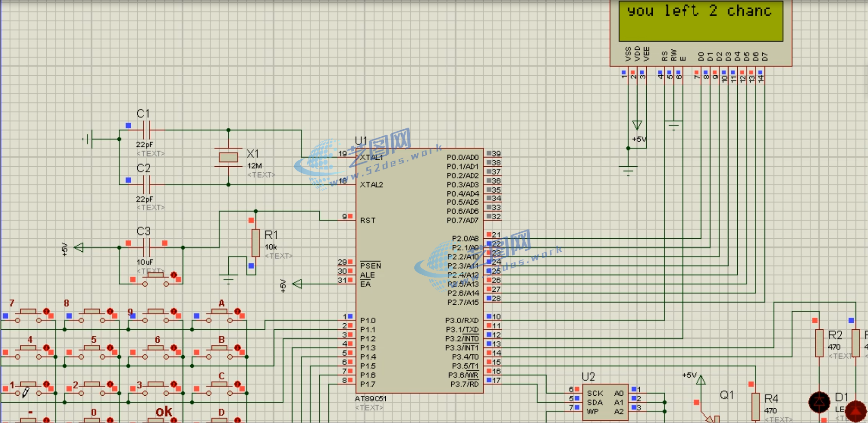This screenshot has height=423, width=868.
Task: Click keypad push button 3
Action: pos(156,388)
